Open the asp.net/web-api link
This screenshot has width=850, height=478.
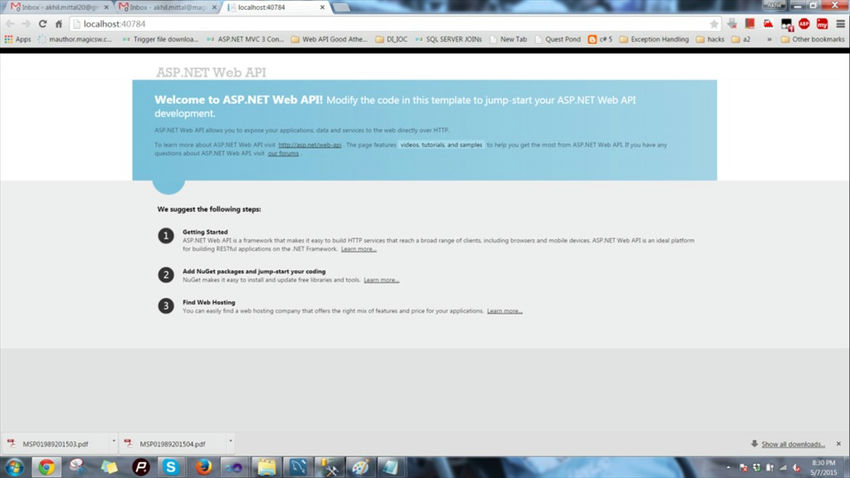(x=310, y=145)
